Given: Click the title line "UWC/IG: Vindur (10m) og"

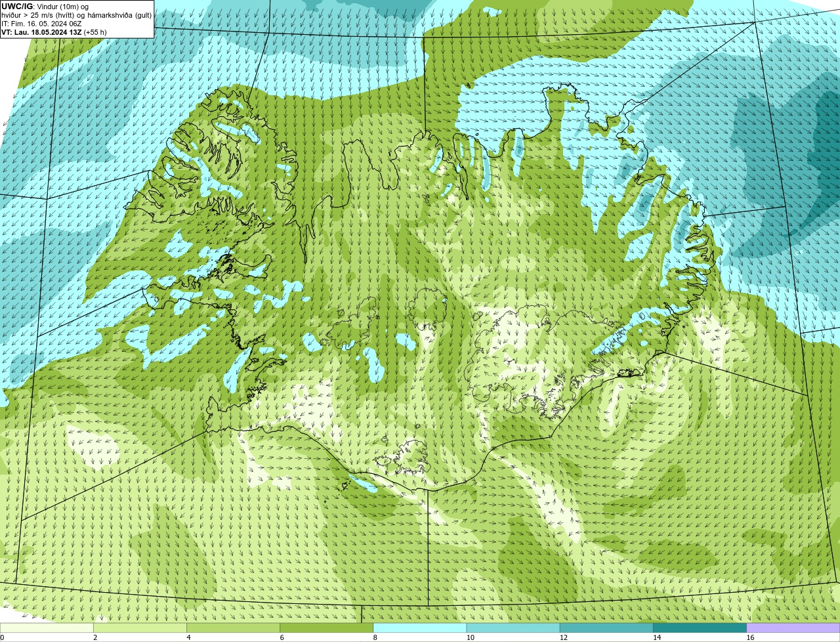Looking at the screenshot, I should pos(45,6).
